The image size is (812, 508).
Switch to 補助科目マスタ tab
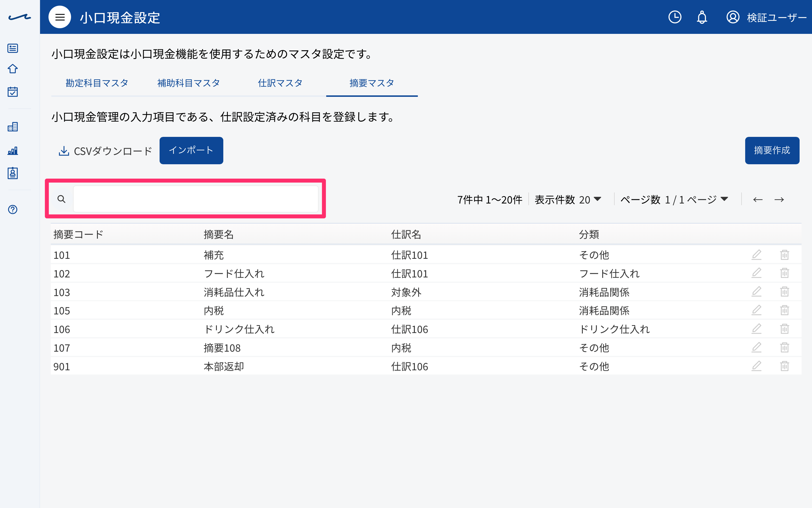point(189,83)
